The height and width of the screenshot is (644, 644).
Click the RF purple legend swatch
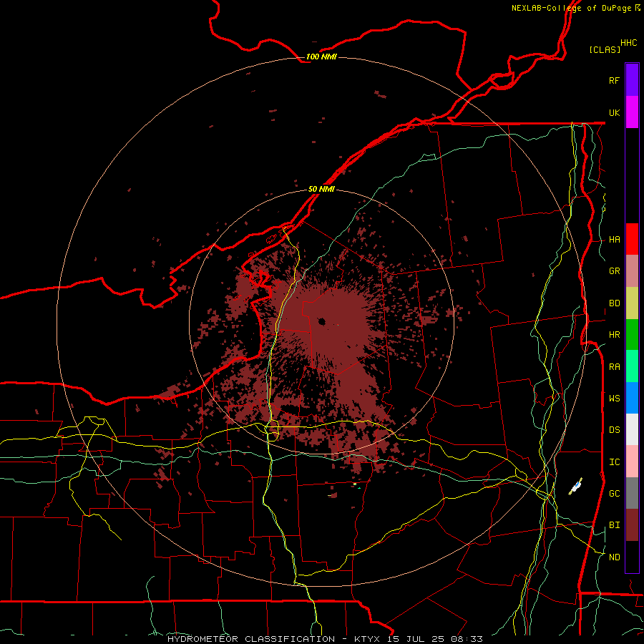point(632,80)
